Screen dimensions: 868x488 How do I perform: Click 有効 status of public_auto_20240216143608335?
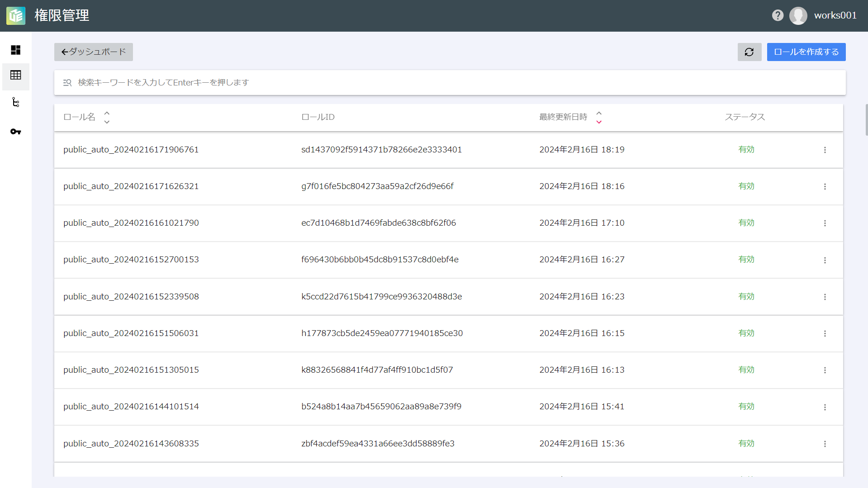tap(746, 444)
